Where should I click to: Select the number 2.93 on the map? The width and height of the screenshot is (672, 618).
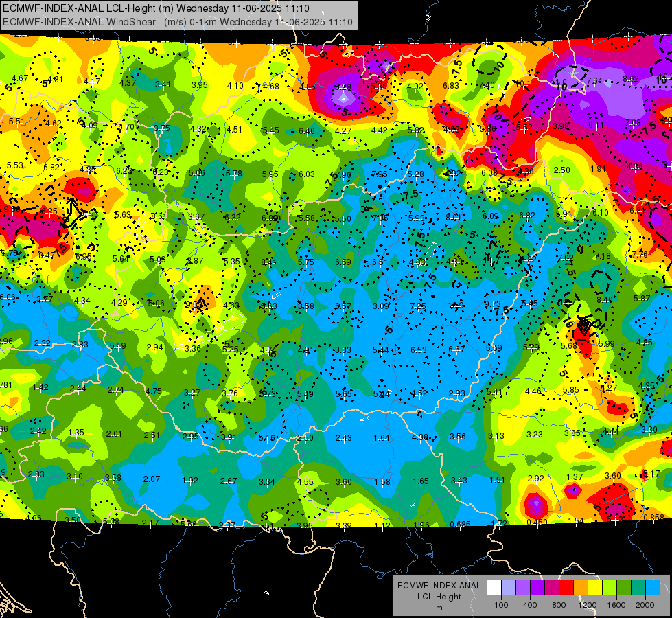pos(457,393)
